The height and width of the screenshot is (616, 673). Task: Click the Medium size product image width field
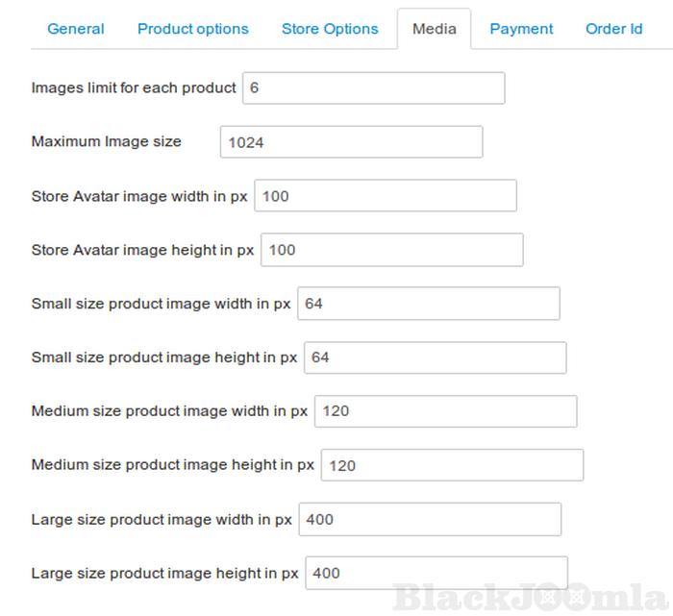tap(445, 411)
